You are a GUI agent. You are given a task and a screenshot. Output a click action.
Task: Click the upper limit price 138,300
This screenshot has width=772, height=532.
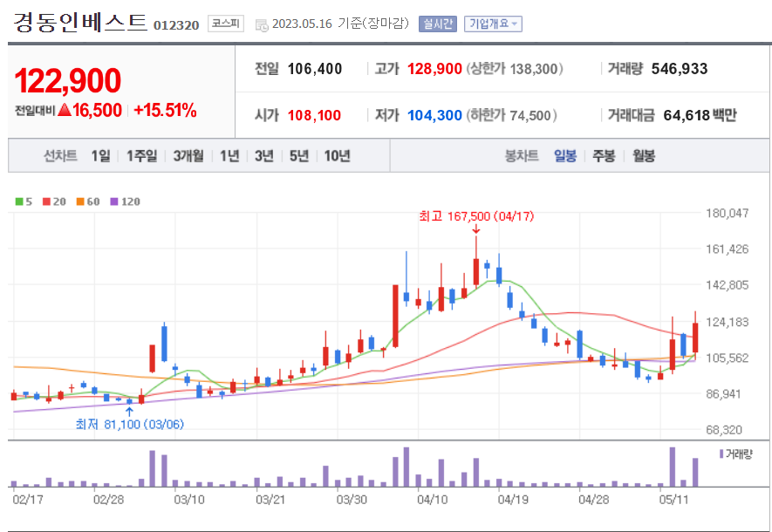coord(534,68)
